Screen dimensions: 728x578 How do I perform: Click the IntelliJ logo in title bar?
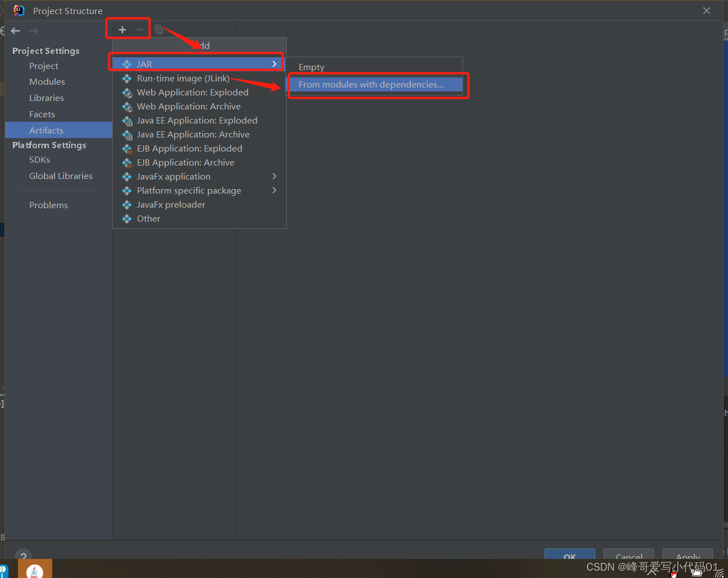(19, 11)
